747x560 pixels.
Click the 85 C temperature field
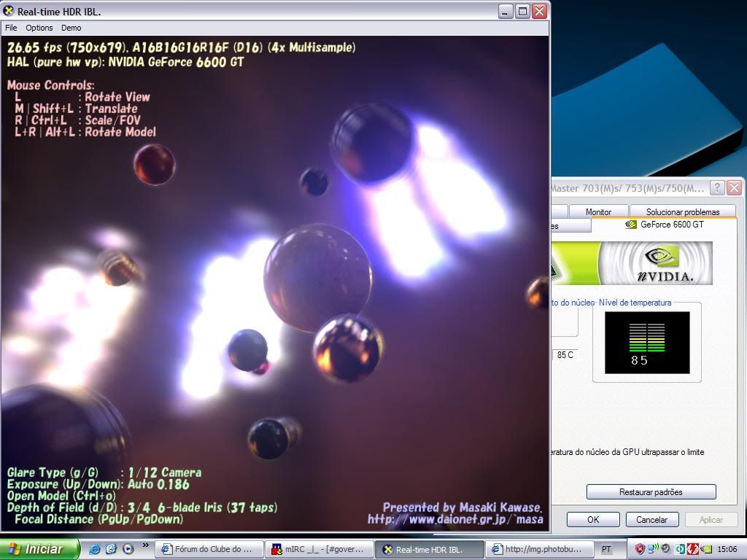(x=565, y=355)
